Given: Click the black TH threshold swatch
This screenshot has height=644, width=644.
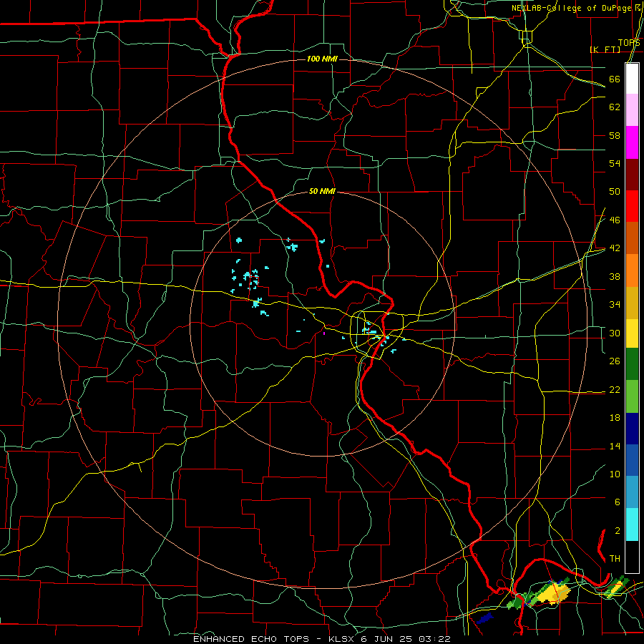Looking at the screenshot, I should 632,557.
